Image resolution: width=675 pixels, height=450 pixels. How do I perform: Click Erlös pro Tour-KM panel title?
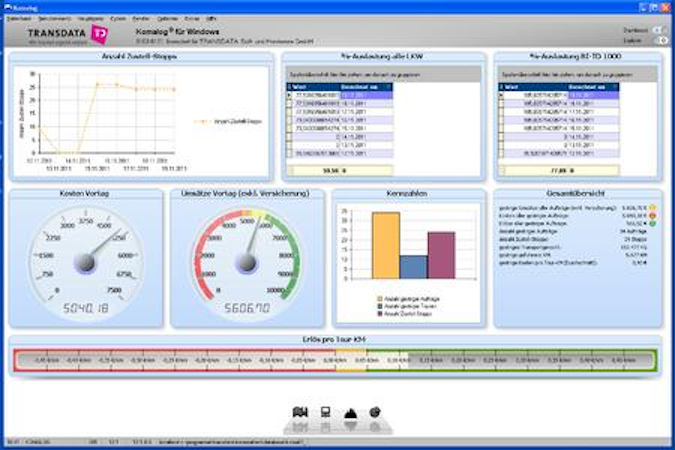334,339
